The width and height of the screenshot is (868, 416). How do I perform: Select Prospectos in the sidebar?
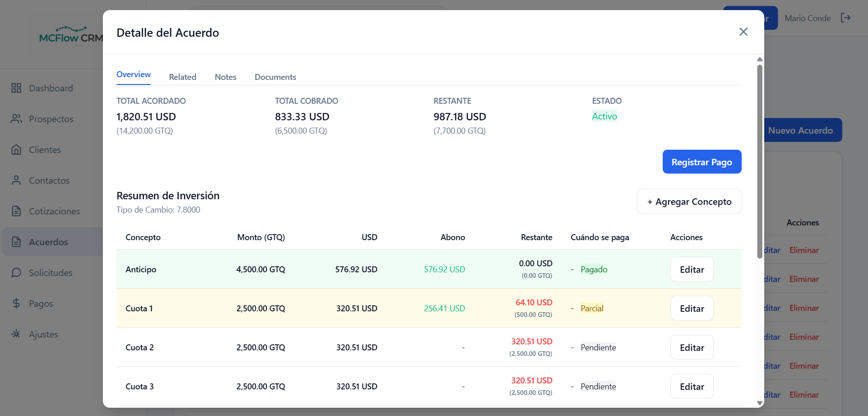[x=51, y=118]
